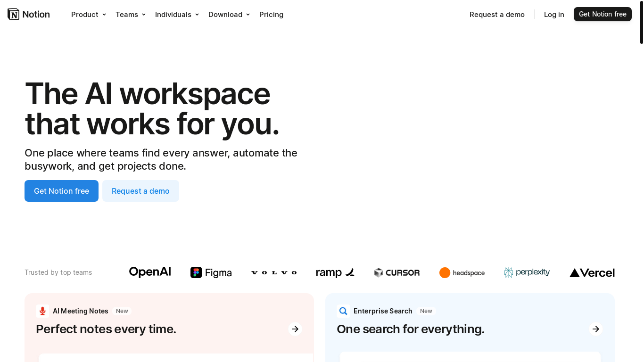Click the headspace logo
The width and height of the screenshot is (644, 362).
pos(462,272)
